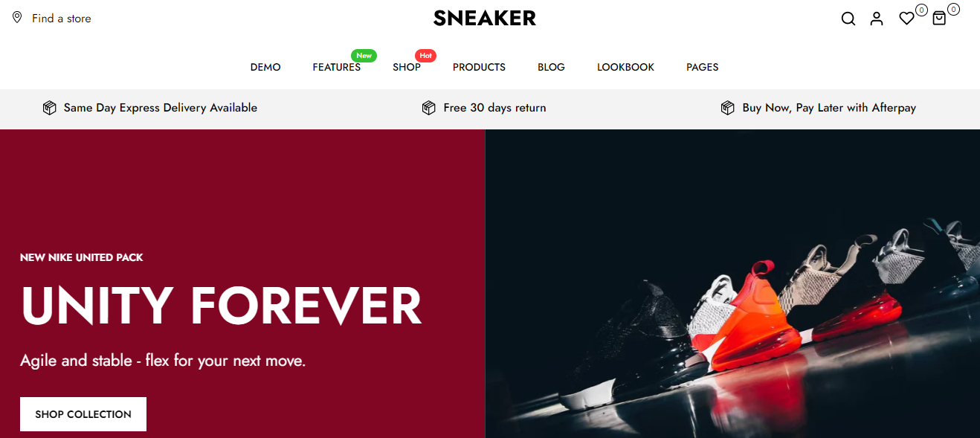The image size is (980, 438).
Task: Click the Buy Now, Pay Later with Afterpay text
Action: click(x=829, y=108)
